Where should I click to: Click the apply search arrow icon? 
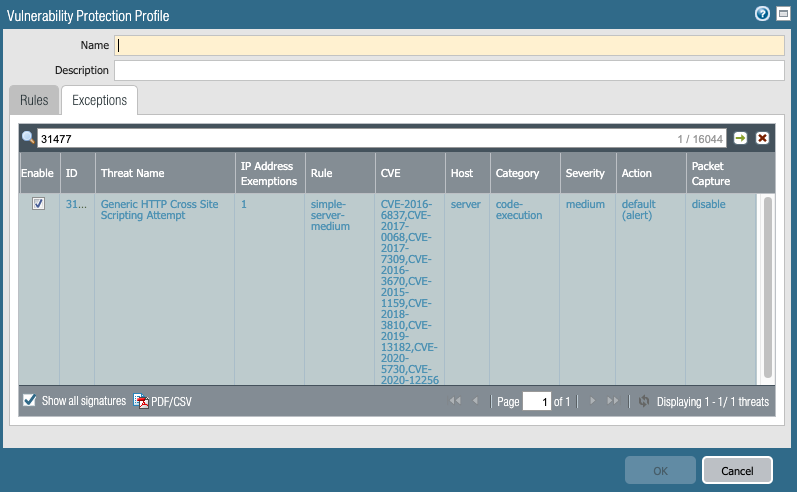point(741,138)
